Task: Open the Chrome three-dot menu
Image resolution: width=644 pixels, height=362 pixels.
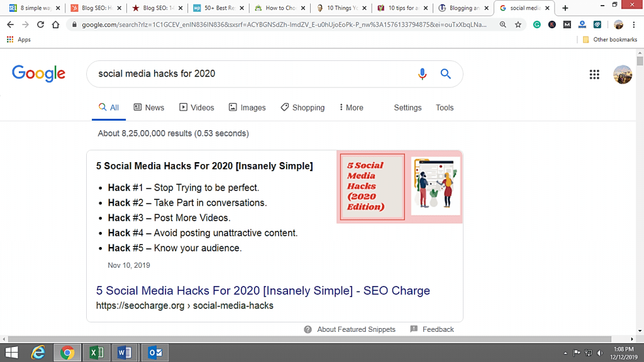Action: (634, 25)
